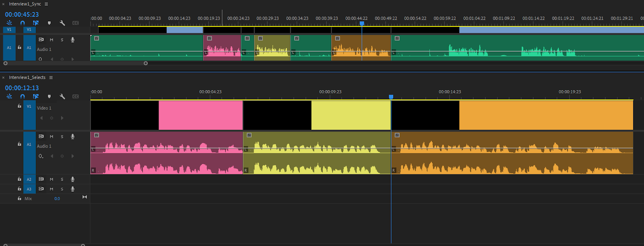This screenshot has height=246, width=644.
Task: Toggle the A1 track lock in Interview1_Selects
Action: (19, 144)
